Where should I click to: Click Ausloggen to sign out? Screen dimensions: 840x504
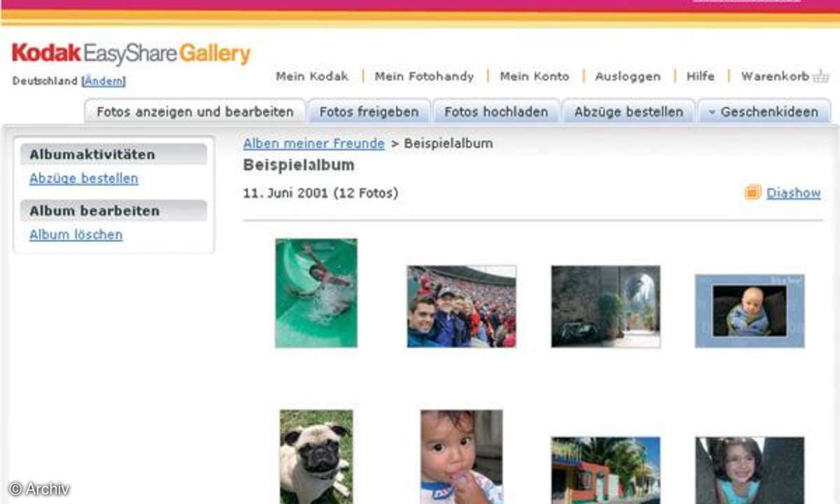[628, 76]
